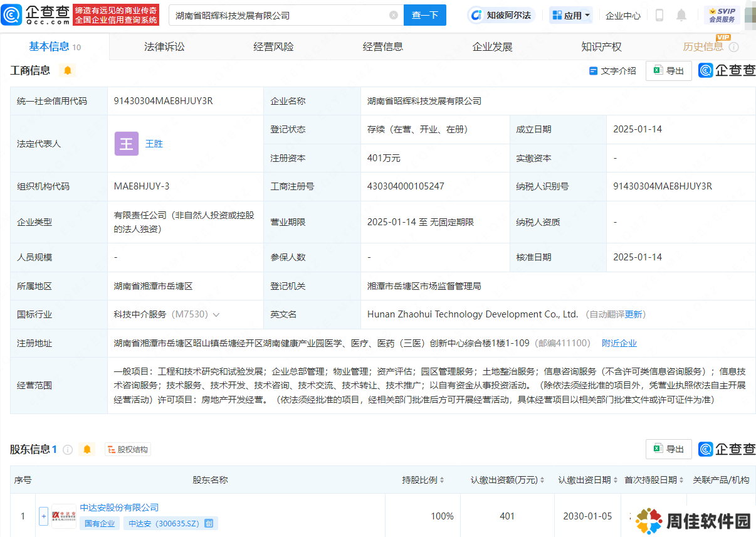Screen dimensions: 756x537
Task: Click contribution date 2030-01-05
Action: [589, 516]
